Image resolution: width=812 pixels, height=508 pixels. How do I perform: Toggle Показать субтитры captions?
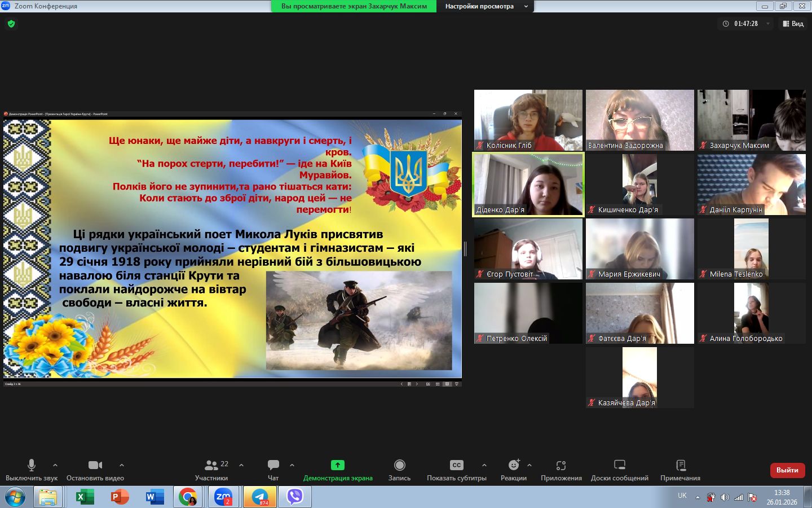(x=456, y=469)
